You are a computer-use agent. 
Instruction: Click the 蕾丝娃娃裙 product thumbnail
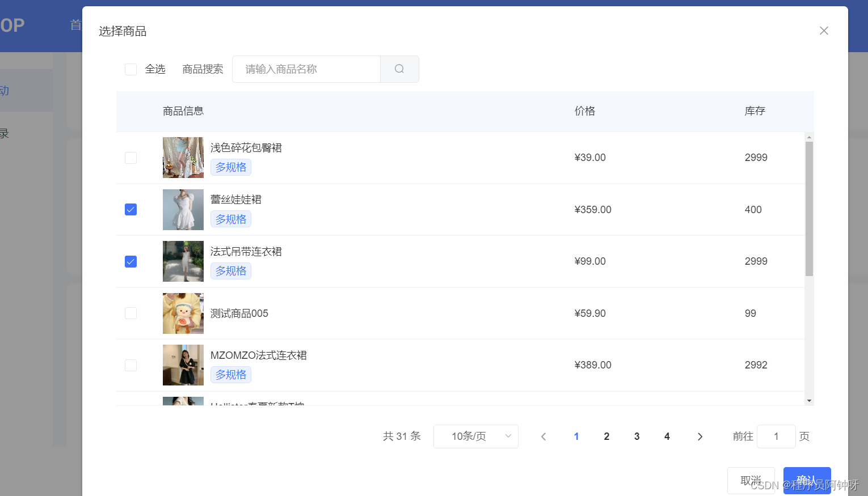pos(183,210)
